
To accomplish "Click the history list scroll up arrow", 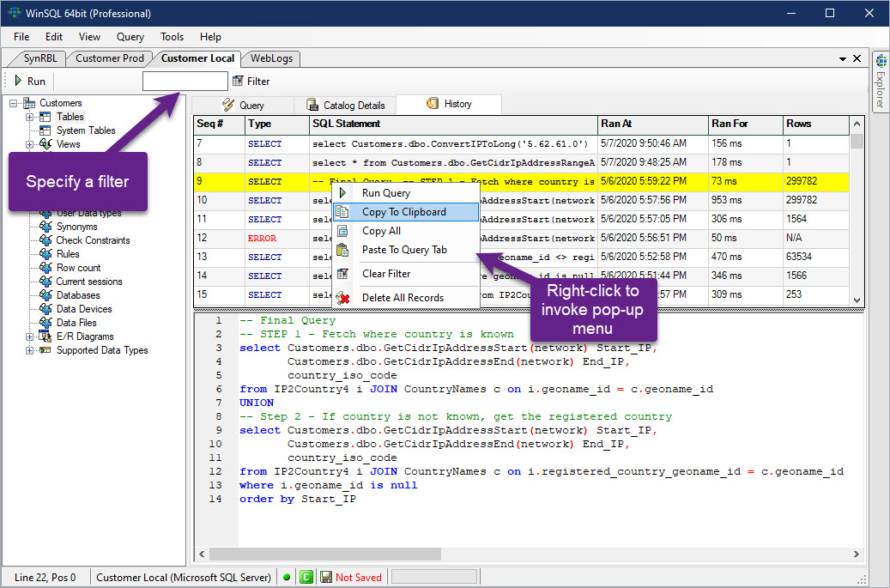I will click(x=857, y=124).
